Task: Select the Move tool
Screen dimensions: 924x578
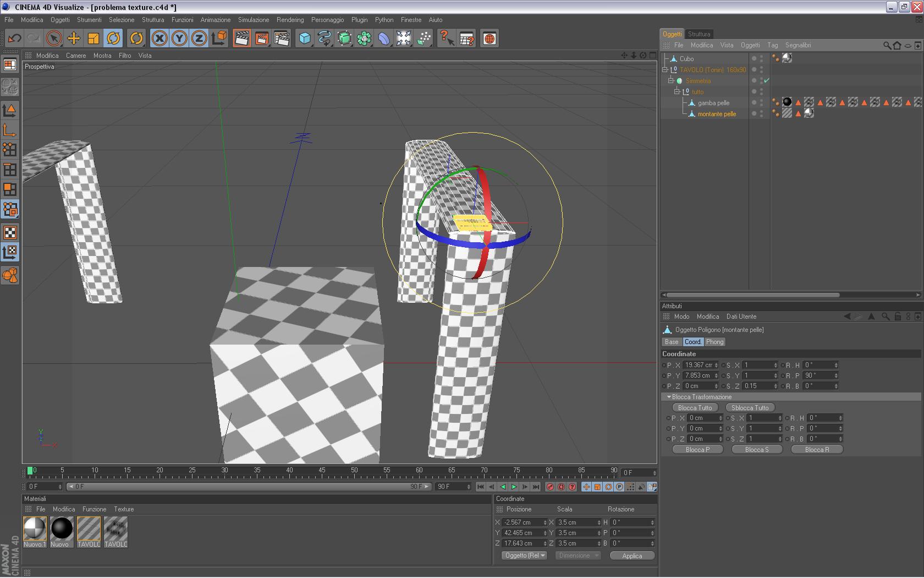Action: coord(74,39)
